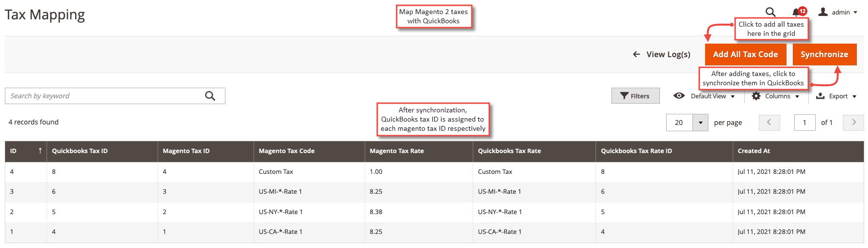Open the admin account menu

pyautogui.click(x=838, y=12)
